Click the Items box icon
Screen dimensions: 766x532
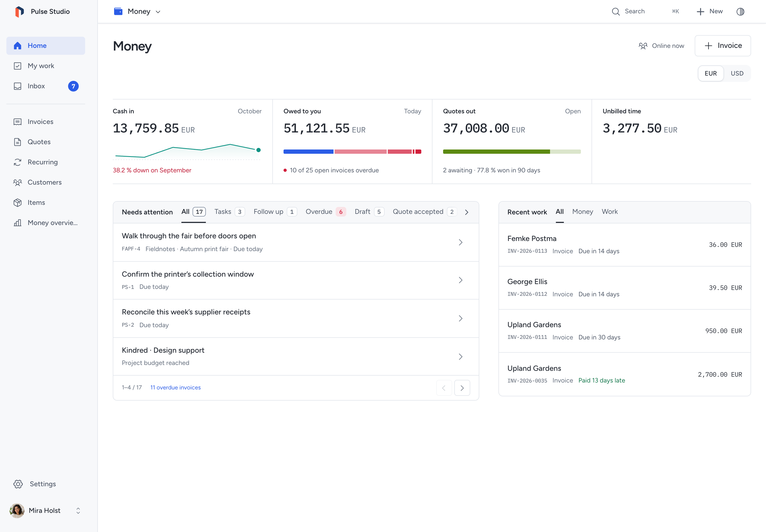[x=18, y=203]
